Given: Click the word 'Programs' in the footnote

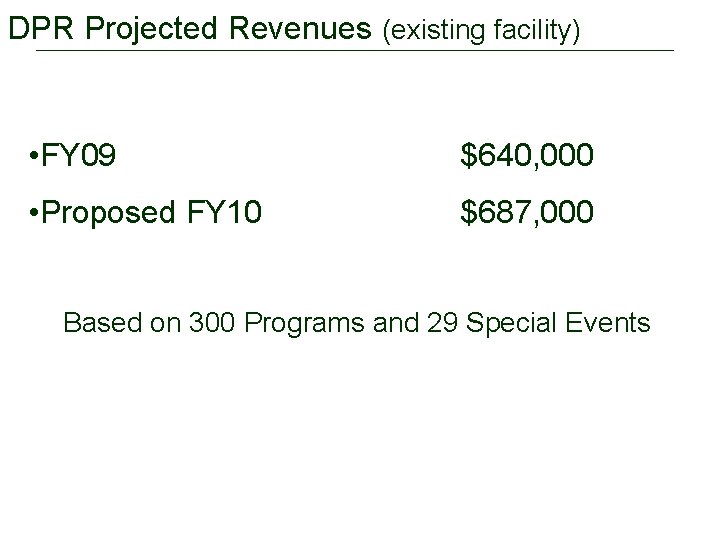Looking at the screenshot, I should coord(304,324).
